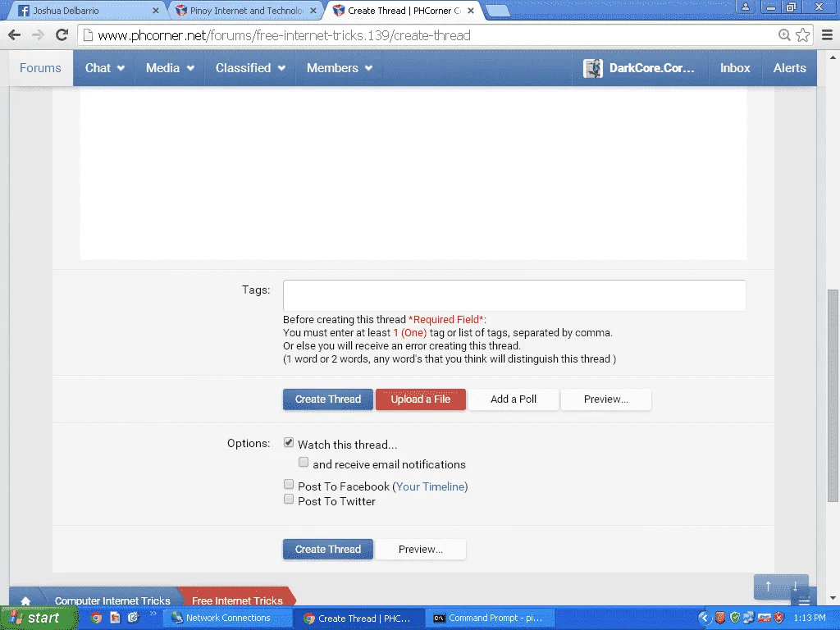Close the Create Thread browser tab
840x630 pixels.
pos(470,10)
